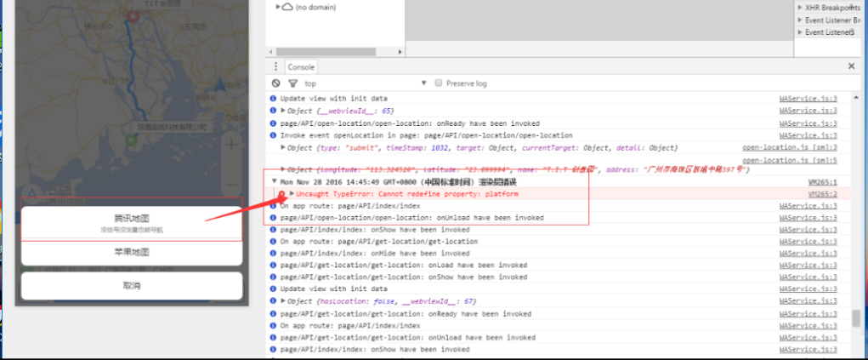
Task: Open the console drawer three-dot menu
Action: 275,66
